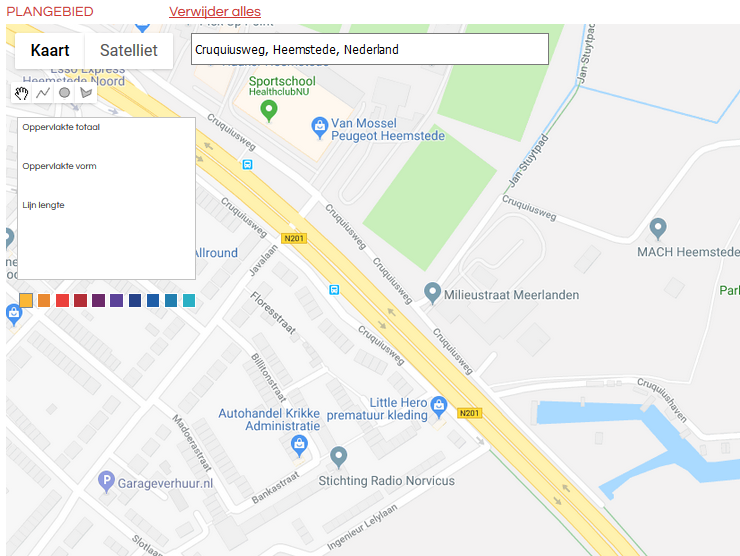Screen dimensions: 740x556
Task: Click the bus stop icon near Javalaan
Action: click(x=334, y=289)
